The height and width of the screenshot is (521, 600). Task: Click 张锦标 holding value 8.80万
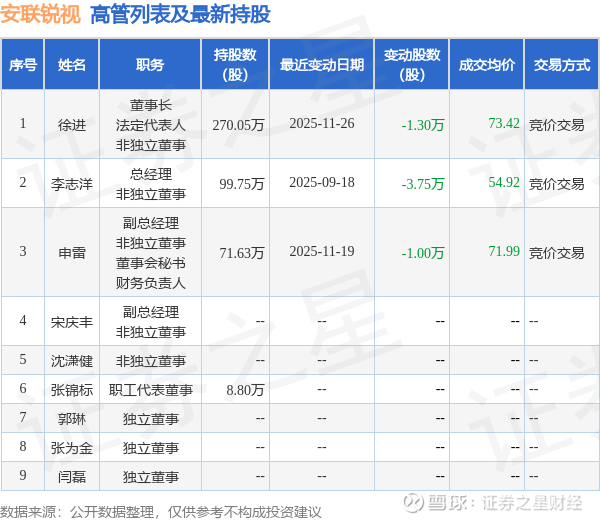pyautogui.click(x=245, y=390)
